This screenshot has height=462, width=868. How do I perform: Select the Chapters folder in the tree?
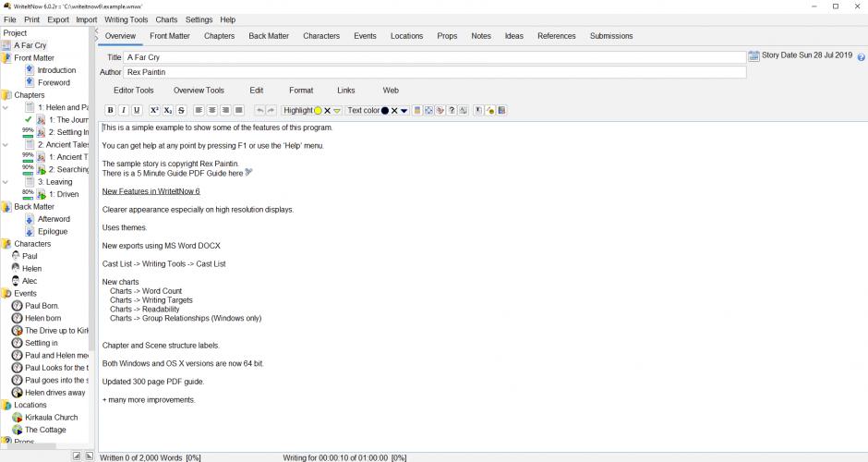[x=30, y=95]
